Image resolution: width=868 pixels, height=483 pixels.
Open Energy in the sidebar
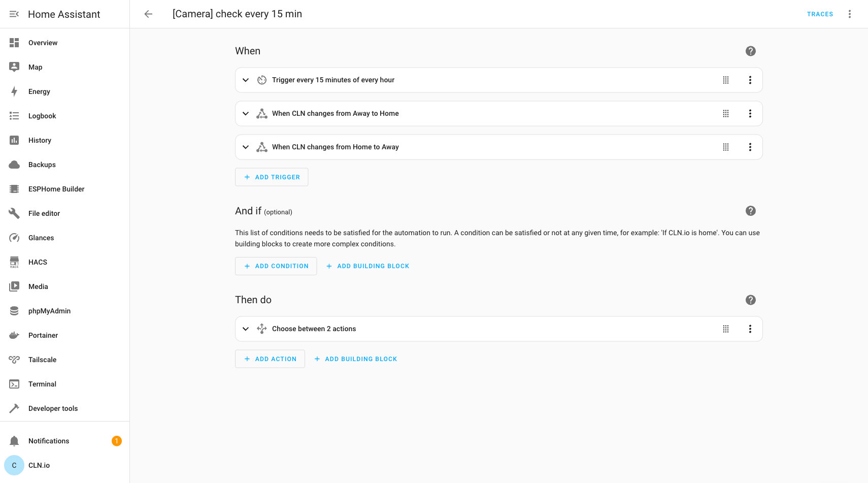(x=65, y=91)
